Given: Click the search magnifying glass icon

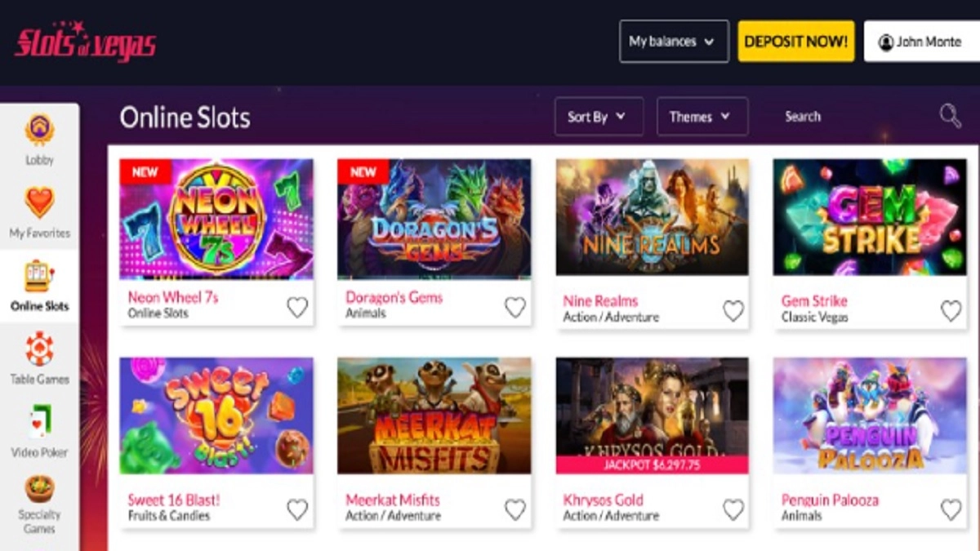Looking at the screenshot, I should [x=950, y=116].
